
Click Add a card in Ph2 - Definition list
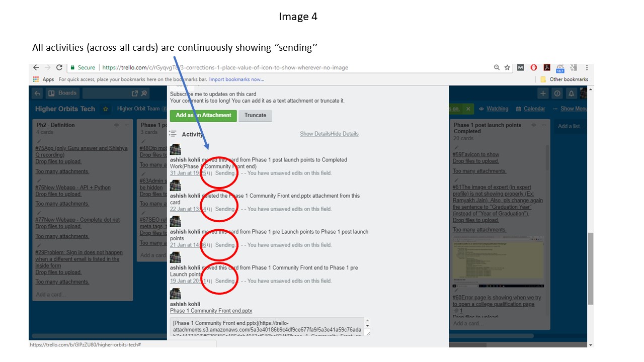click(x=51, y=295)
